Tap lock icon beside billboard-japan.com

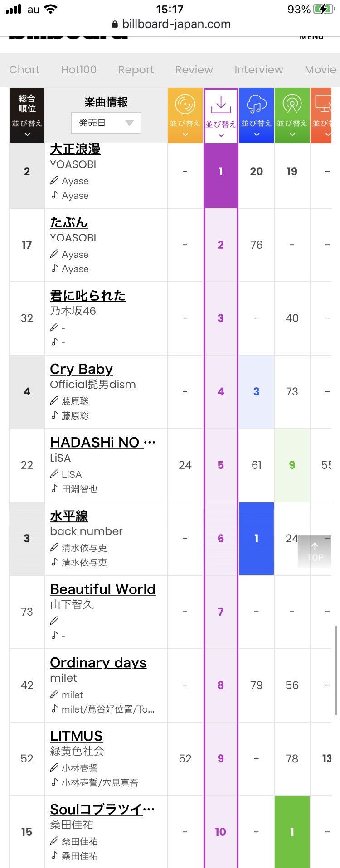click(x=115, y=24)
